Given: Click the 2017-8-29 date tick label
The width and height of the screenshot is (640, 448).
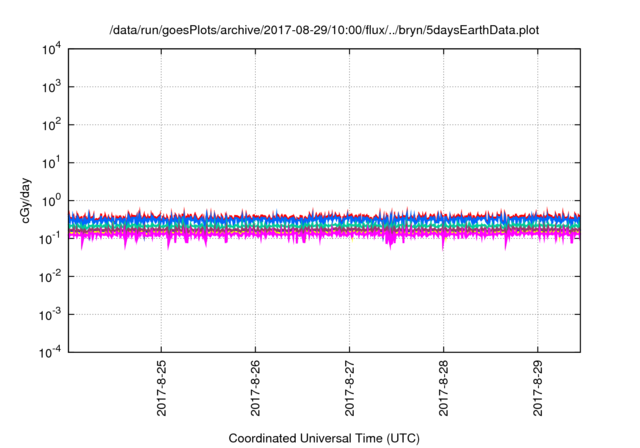Looking at the screenshot, I should tap(538, 388).
